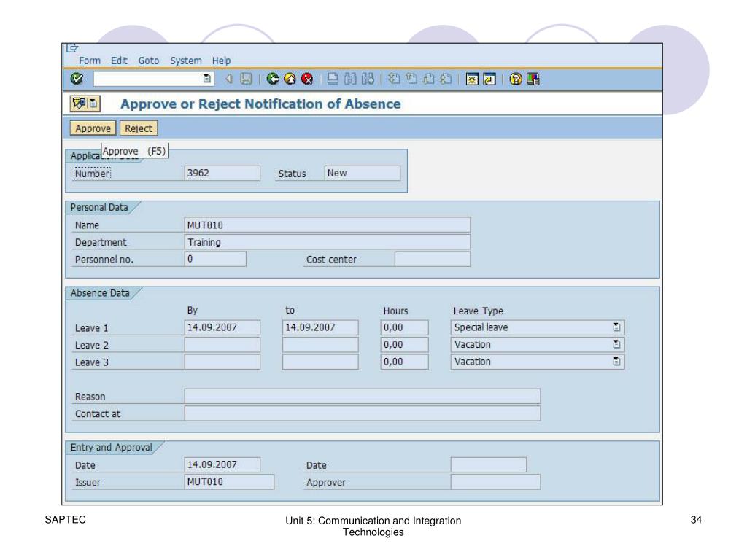
Task: Click the entry Date field 14.09.2007
Action: coord(222,464)
